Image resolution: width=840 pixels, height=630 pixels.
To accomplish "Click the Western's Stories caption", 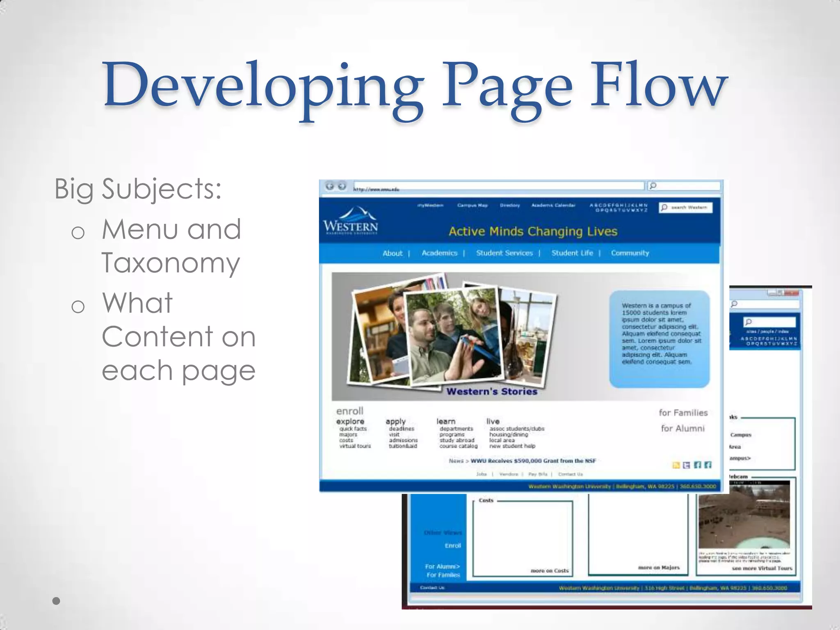I will pos(492,391).
